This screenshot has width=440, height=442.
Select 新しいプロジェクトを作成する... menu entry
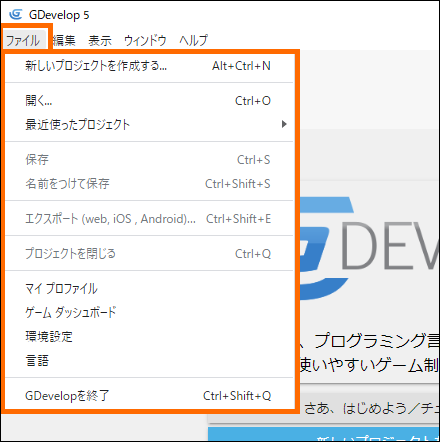point(149,66)
